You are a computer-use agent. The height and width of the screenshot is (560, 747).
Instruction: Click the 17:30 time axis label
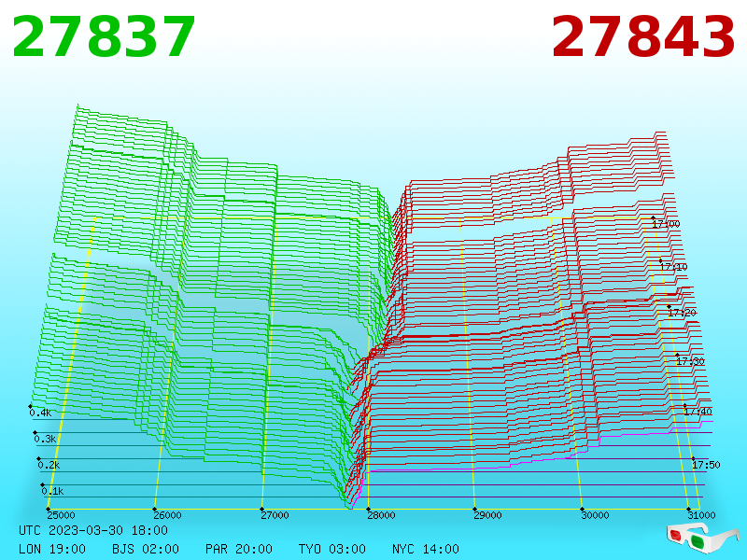pos(690,361)
